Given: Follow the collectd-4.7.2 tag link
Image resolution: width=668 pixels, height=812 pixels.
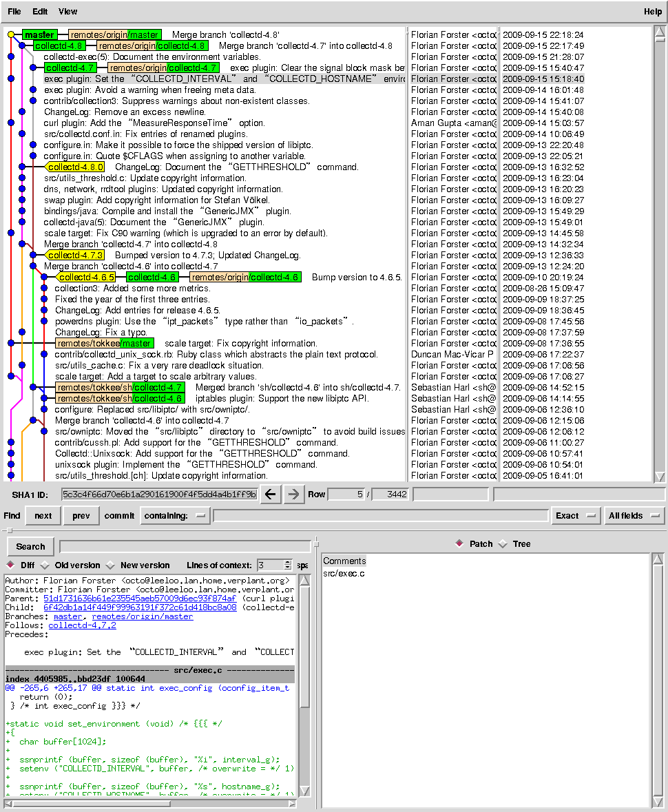Looking at the screenshot, I should [83, 625].
